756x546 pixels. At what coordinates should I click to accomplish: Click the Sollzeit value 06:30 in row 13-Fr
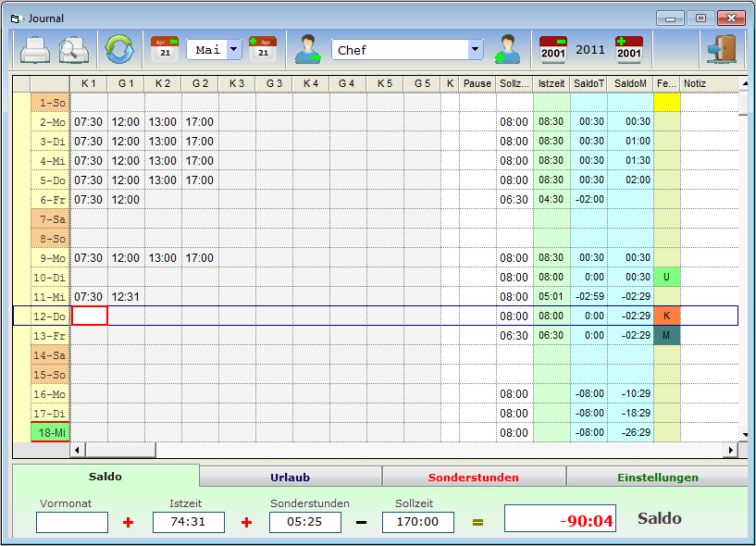click(x=514, y=335)
